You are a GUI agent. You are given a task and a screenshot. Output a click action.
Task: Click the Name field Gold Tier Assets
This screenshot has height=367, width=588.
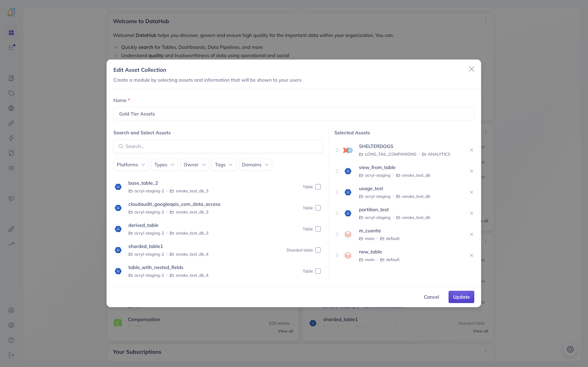293,114
